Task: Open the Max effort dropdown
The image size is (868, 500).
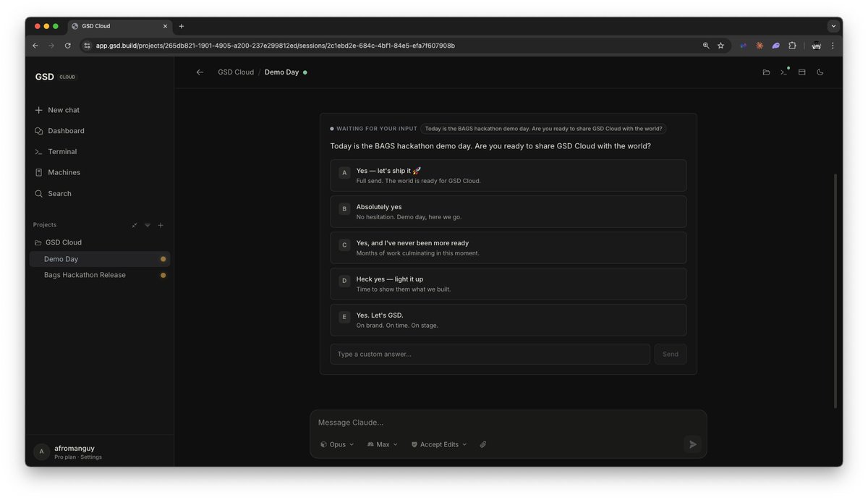Action: [x=383, y=445]
